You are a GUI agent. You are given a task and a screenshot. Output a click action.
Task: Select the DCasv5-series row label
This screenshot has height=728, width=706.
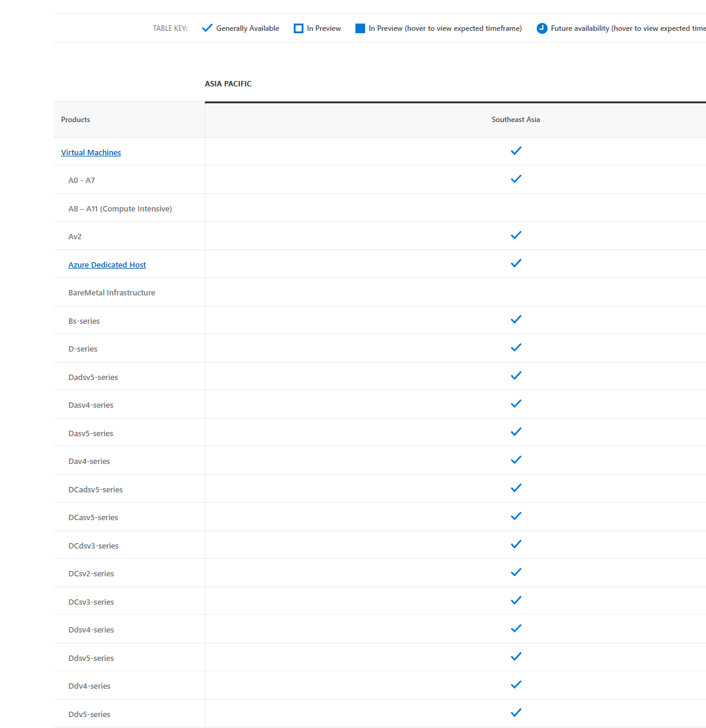pos(93,518)
